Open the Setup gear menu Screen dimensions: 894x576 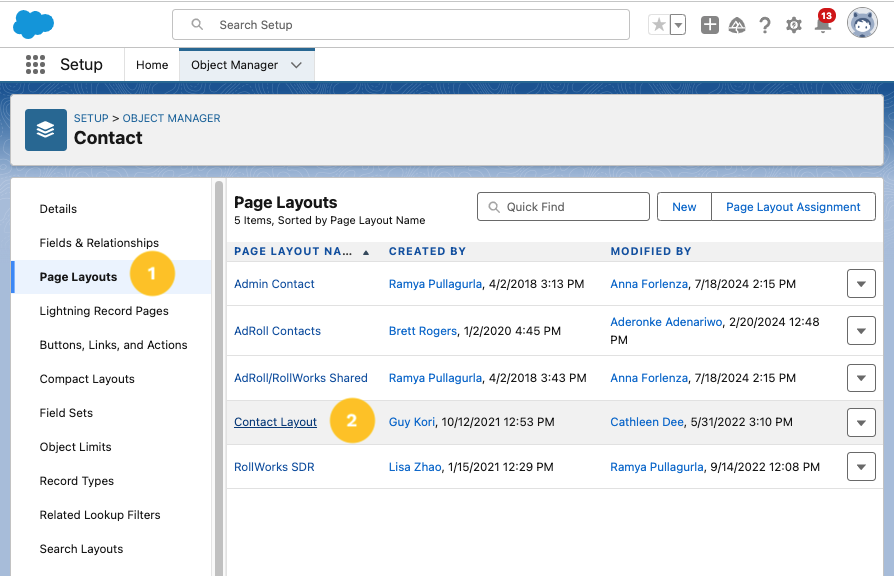pos(794,25)
